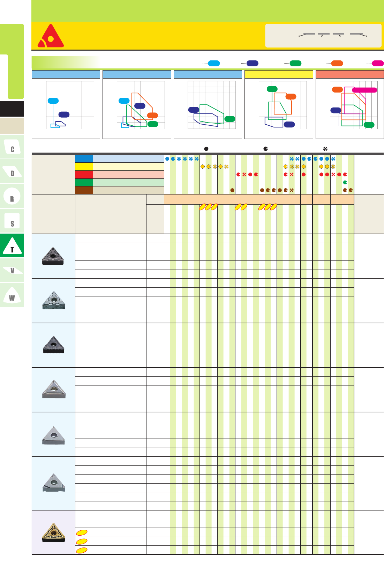Pick the yellow material group swatch
The height and width of the screenshot is (588, 384).
[84, 167]
